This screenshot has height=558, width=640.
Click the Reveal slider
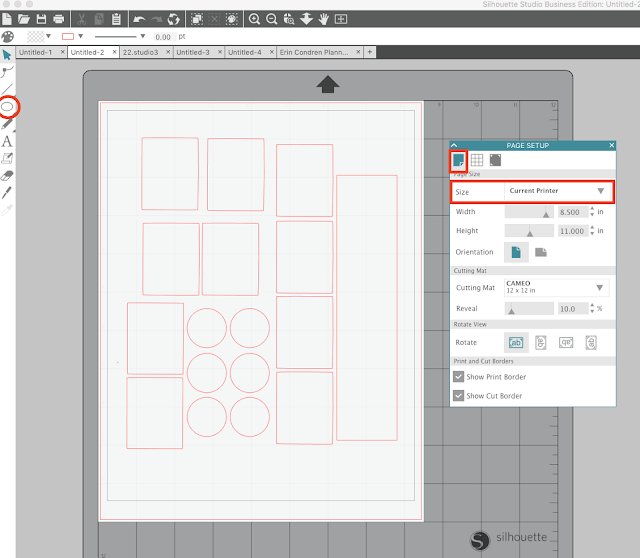(529, 308)
